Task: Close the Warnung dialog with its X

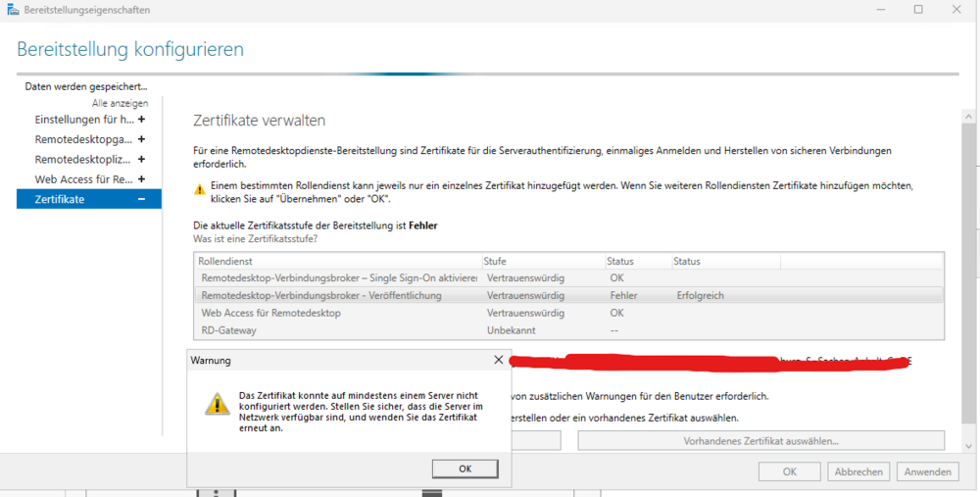Action: (498, 360)
